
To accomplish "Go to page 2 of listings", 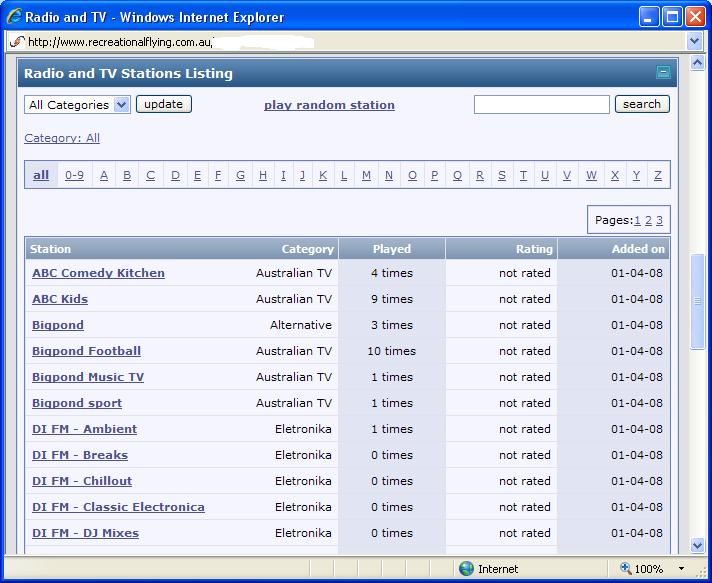I will (648, 220).
